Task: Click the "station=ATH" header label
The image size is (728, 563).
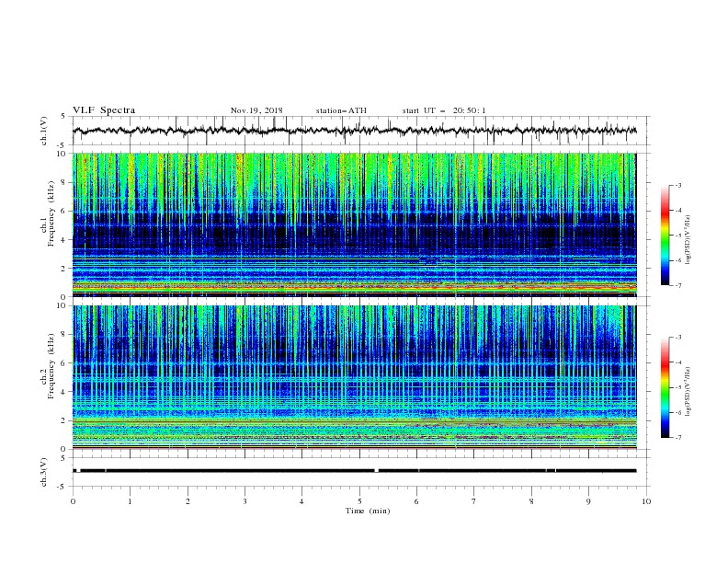Action: pyautogui.click(x=341, y=110)
